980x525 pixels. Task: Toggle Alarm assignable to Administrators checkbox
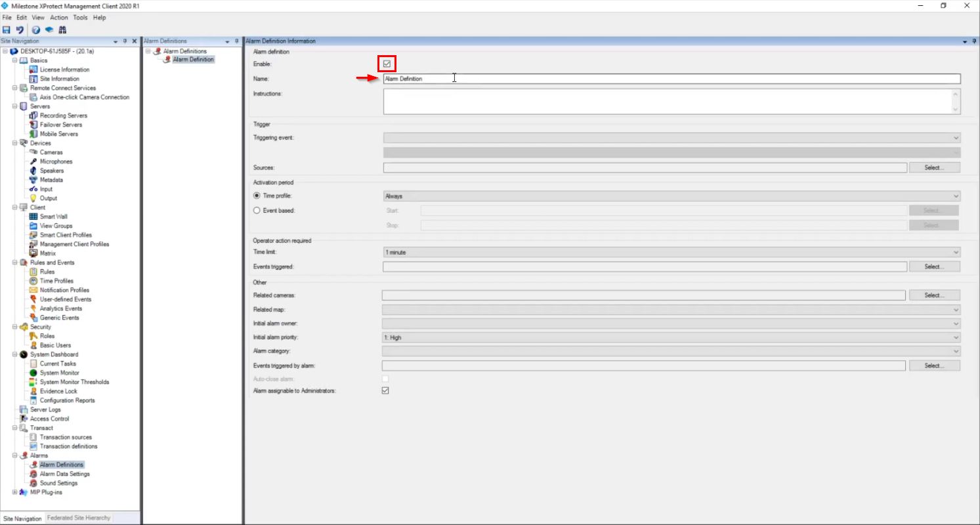point(385,390)
